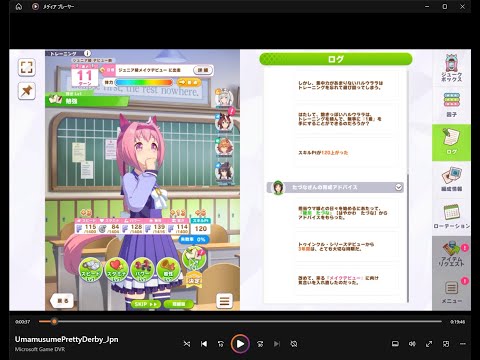Choose the Stamina training heart icon

116,269
